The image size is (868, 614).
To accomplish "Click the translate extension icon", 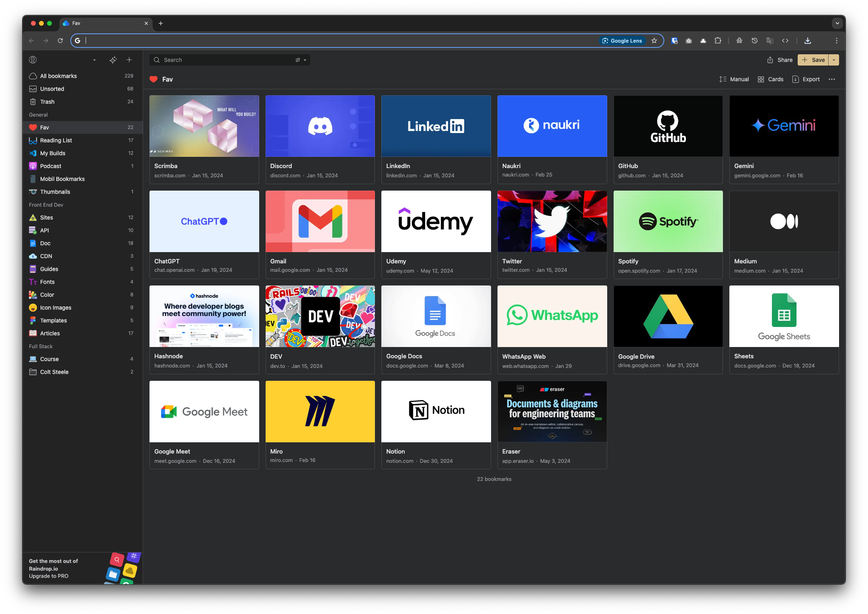I will point(770,41).
